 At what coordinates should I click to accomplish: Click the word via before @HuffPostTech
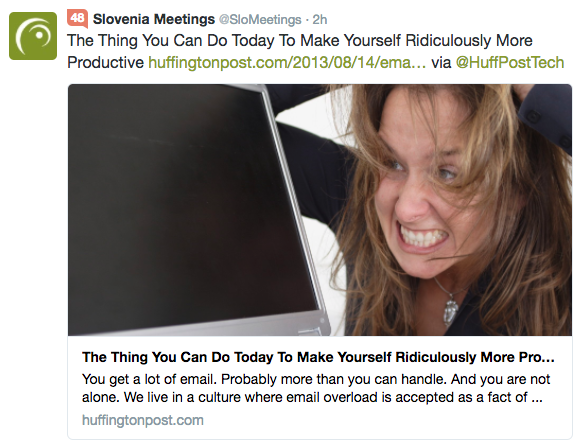click(441, 62)
